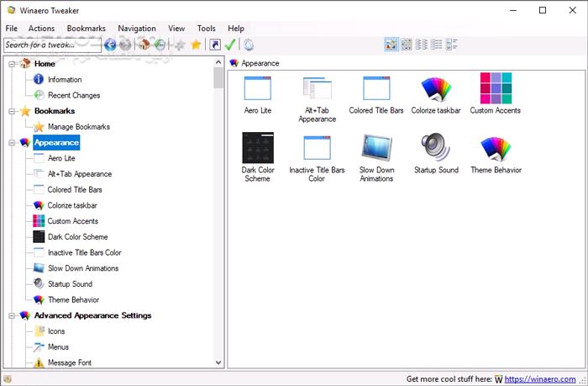The image size is (588, 386).
Task: Open the Actions menu
Action: tap(41, 28)
